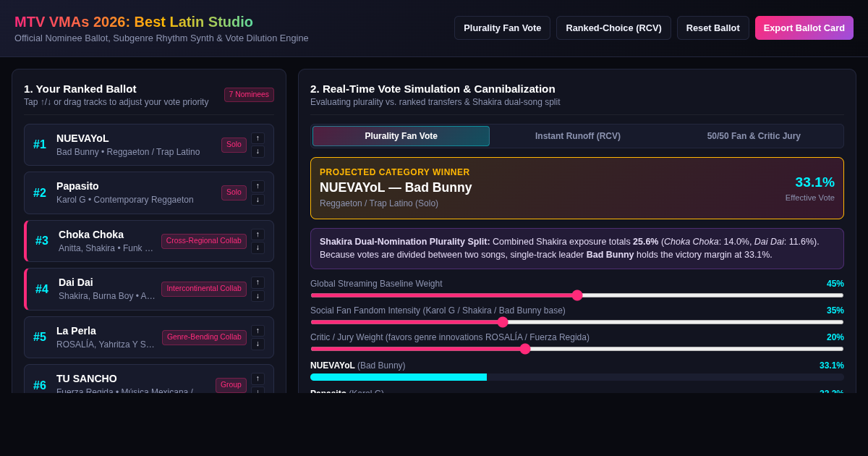Click the 35% fandom intensity value
The image size is (868, 456).
(x=835, y=311)
